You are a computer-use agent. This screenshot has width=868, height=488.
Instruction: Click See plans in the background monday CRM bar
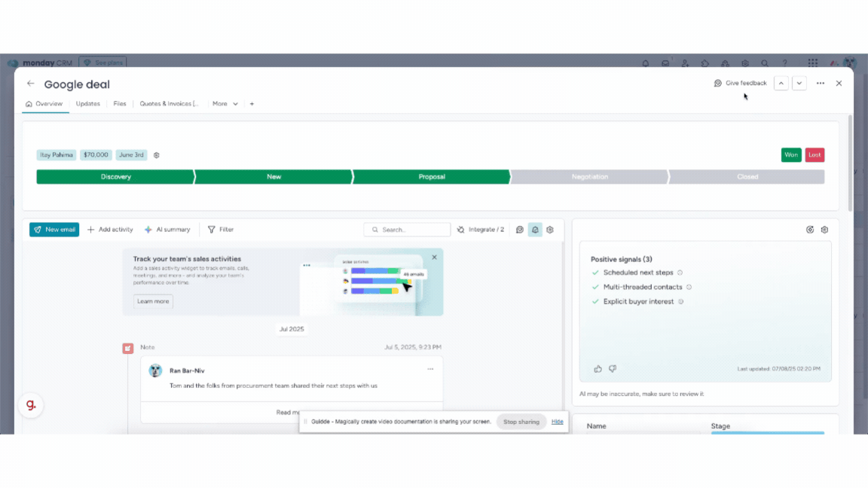(x=103, y=63)
